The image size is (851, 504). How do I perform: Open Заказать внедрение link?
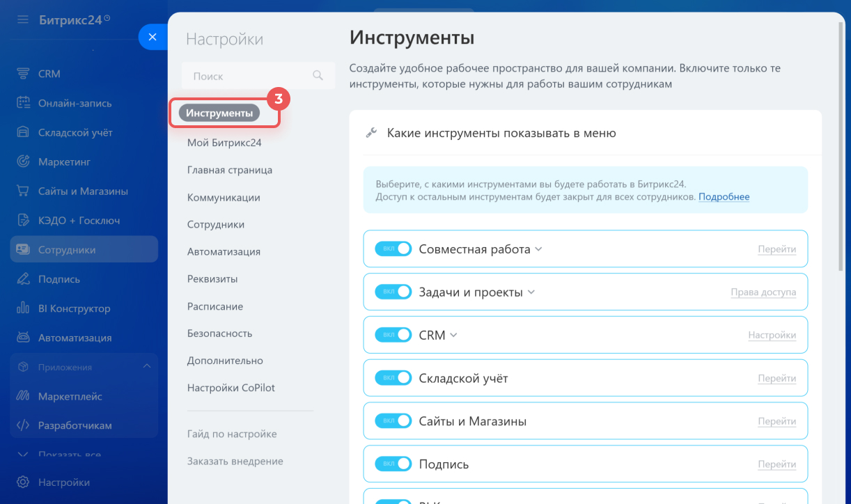(235, 461)
